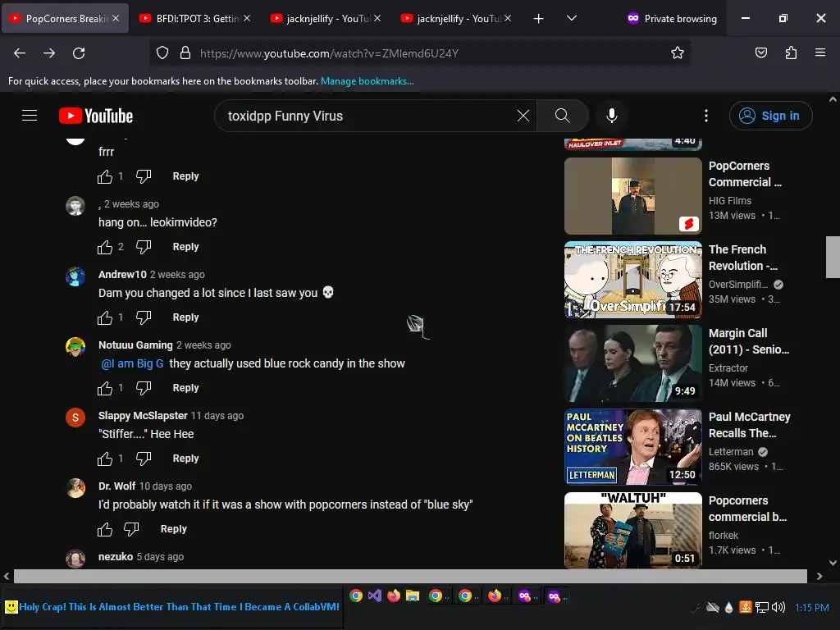Click the browser address bar URL
840x630 pixels.
329,53
